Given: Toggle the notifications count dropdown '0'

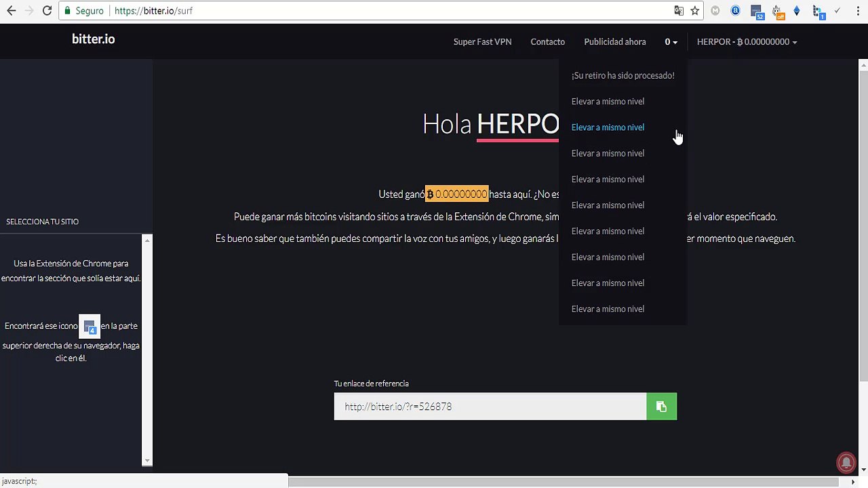Looking at the screenshot, I should 671,42.
